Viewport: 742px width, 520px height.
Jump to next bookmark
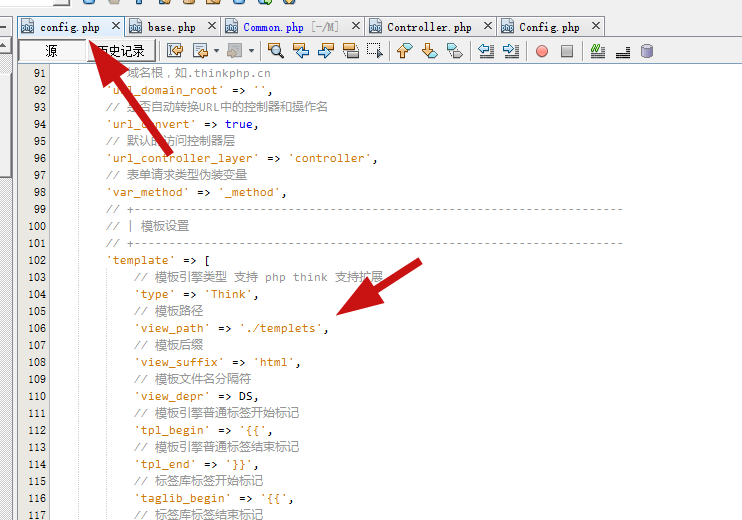pos(429,51)
